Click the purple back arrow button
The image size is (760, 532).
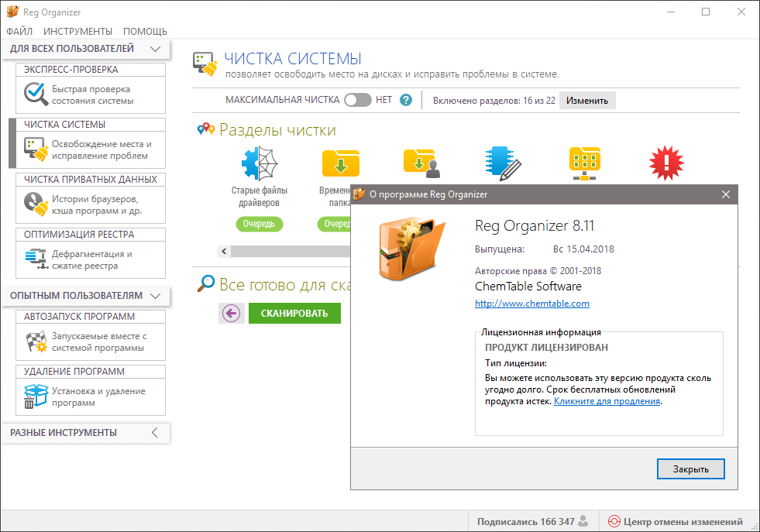pyautogui.click(x=231, y=314)
